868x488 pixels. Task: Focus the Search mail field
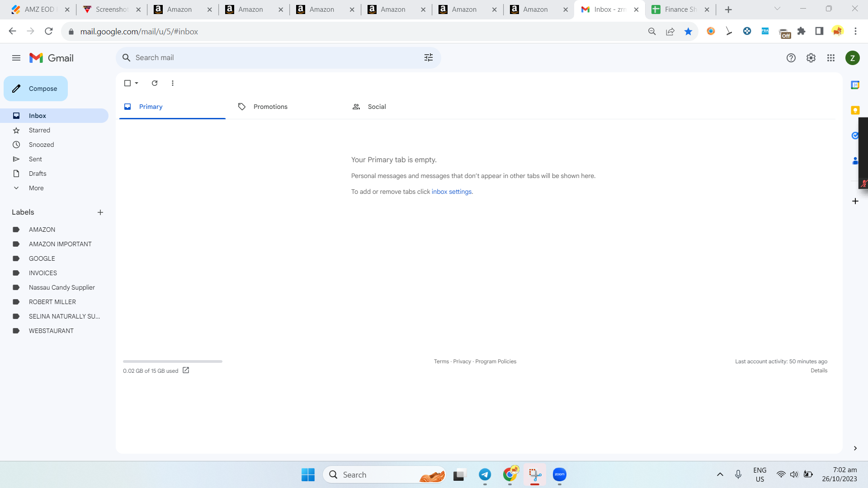pyautogui.click(x=278, y=58)
